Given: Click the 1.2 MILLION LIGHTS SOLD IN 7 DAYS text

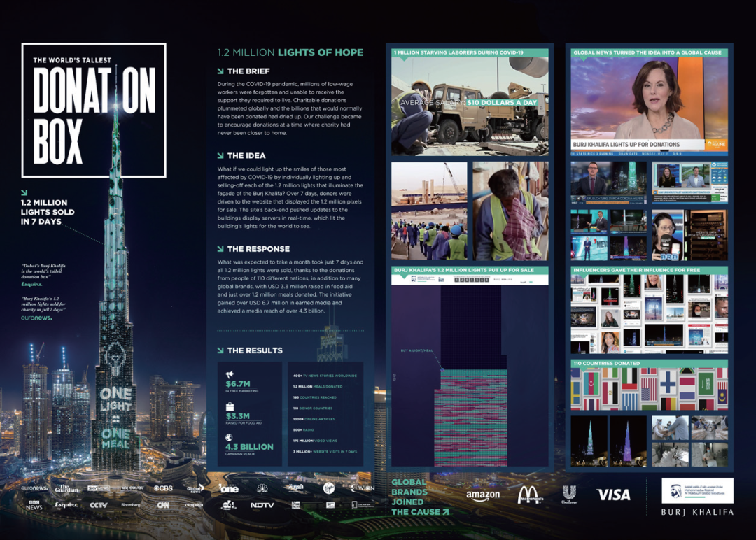Looking at the screenshot, I should pos(48,212).
